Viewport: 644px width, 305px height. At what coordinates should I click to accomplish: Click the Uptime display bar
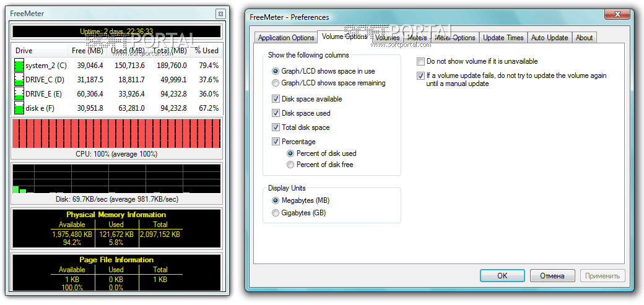tap(116, 31)
